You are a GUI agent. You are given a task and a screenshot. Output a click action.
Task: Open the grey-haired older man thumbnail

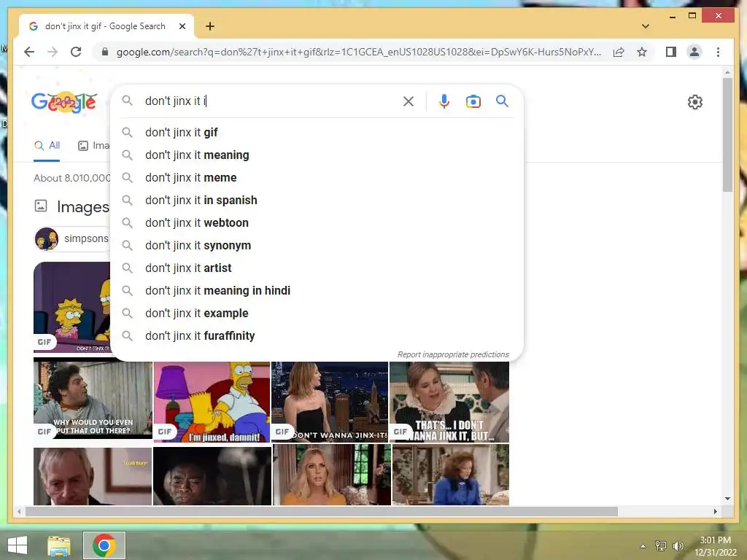coord(93,475)
